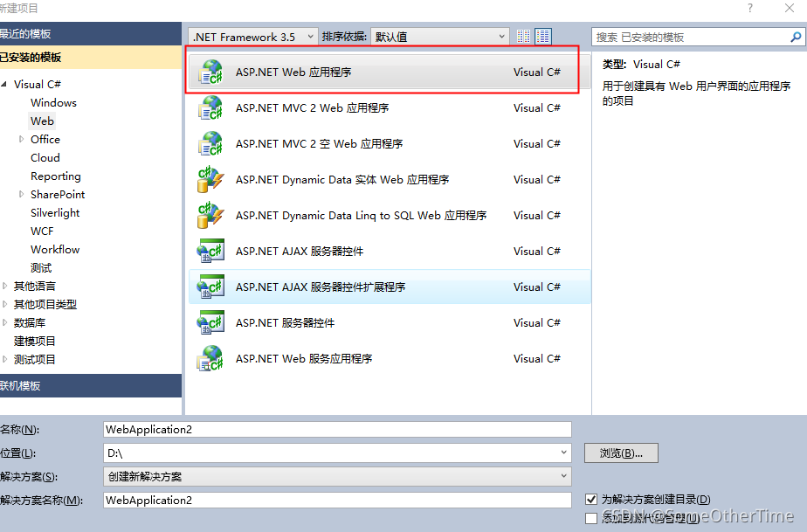Viewport: 807px width, 532px height.
Task: Select ASP.NET Web 服务应用程序 label
Action: 304,358
